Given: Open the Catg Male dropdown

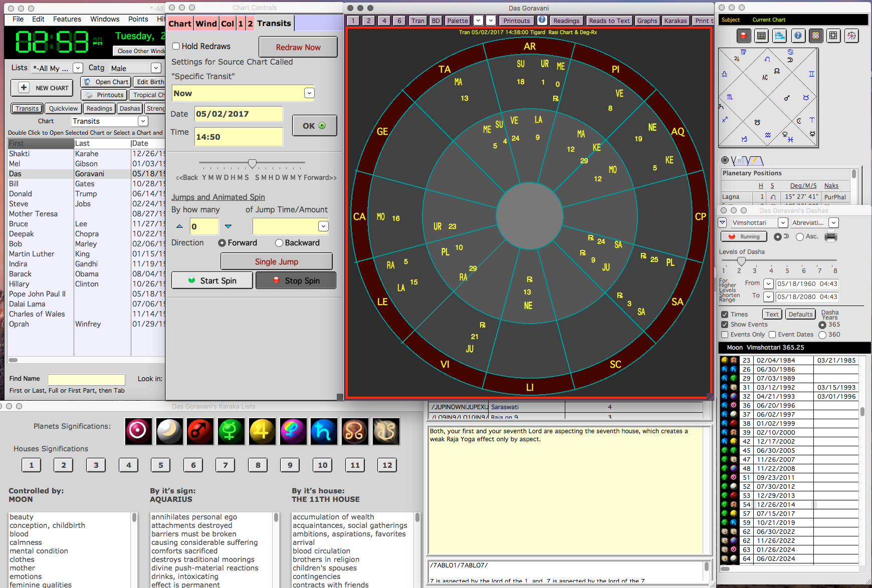Looking at the screenshot, I should pyautogui.click(x=135, y=68).
